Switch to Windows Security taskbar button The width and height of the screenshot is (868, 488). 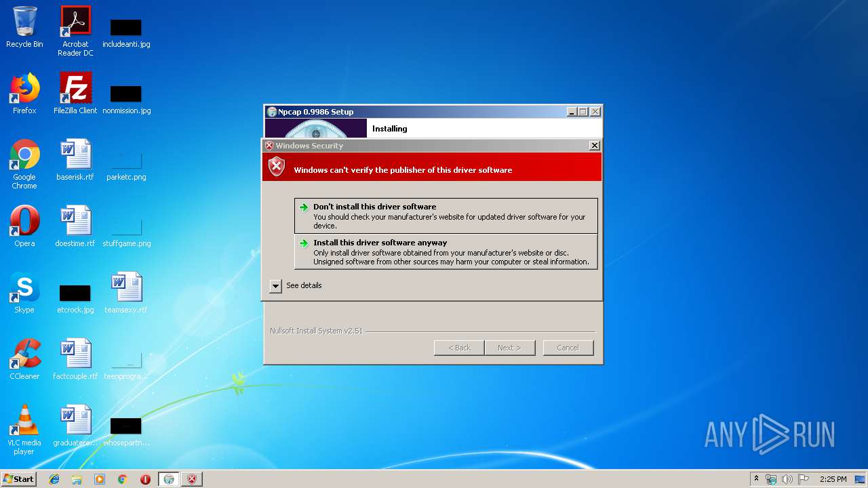coord(192,479)
